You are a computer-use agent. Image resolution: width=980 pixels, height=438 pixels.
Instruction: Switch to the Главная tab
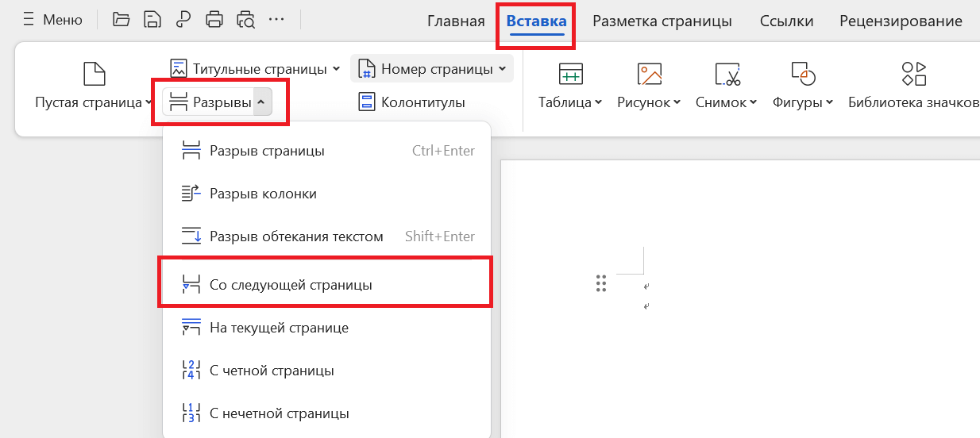(456, 21)
